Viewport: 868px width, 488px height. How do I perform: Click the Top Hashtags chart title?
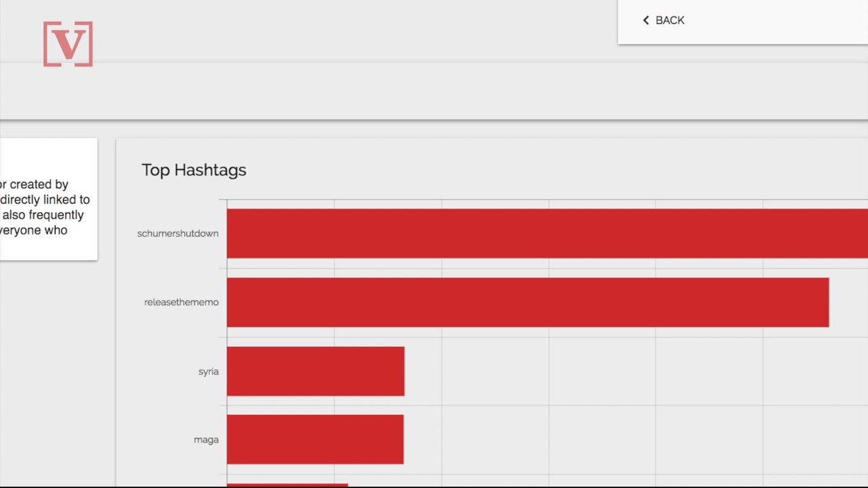tap(194, 170)
